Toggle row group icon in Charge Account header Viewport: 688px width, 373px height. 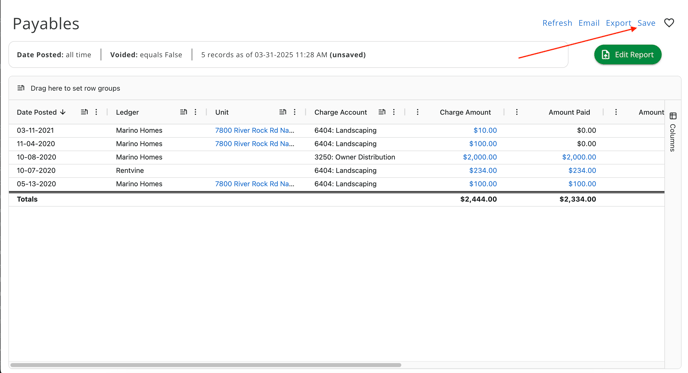tap(382, 112)
